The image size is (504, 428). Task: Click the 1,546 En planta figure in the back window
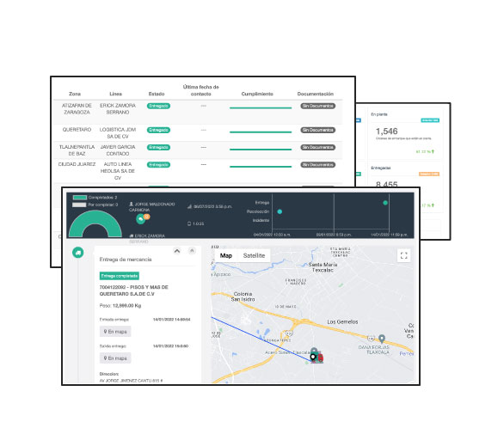(x=387, y=131)
